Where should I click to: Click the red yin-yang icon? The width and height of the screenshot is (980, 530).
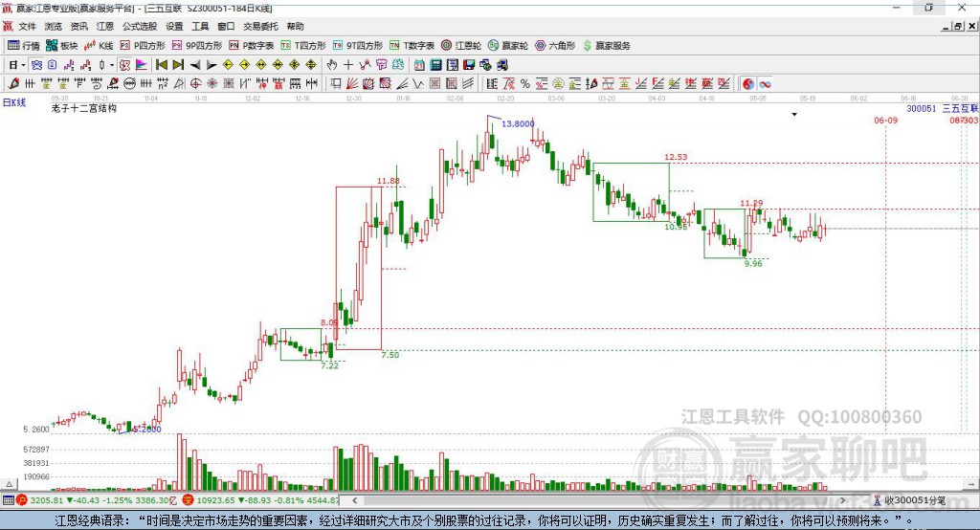(748, 84)
